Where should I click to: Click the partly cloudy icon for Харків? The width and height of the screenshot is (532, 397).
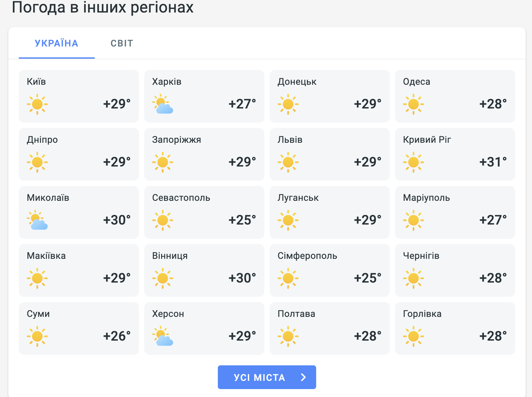(163, 104)
